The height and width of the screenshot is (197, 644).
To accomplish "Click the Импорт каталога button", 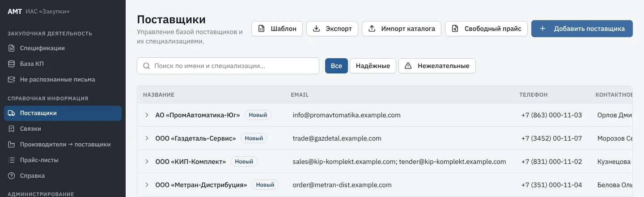I will point(402,29).
